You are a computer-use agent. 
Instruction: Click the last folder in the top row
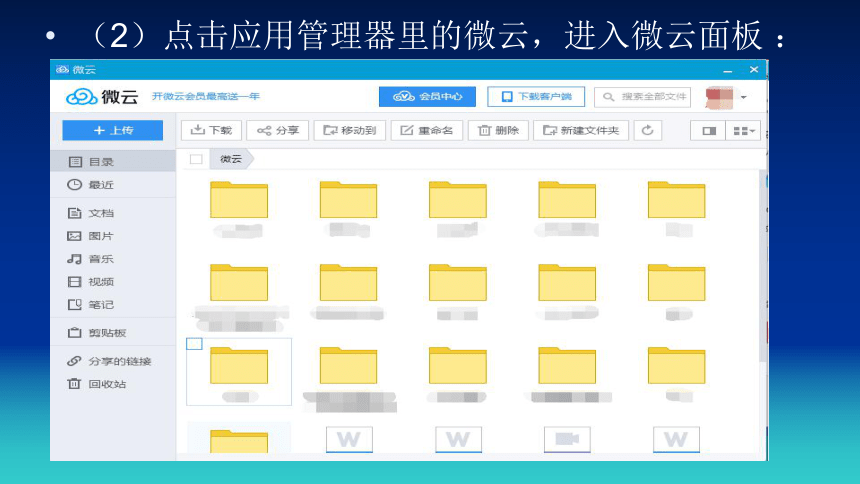click(676, 200)
